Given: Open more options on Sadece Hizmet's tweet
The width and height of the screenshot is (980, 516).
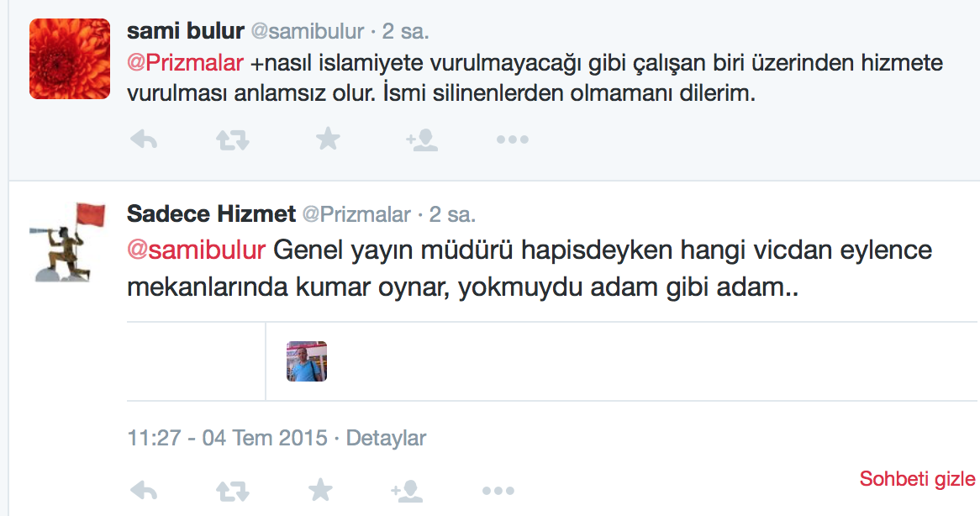Looking at the screenshot, I should click(498, 489).
